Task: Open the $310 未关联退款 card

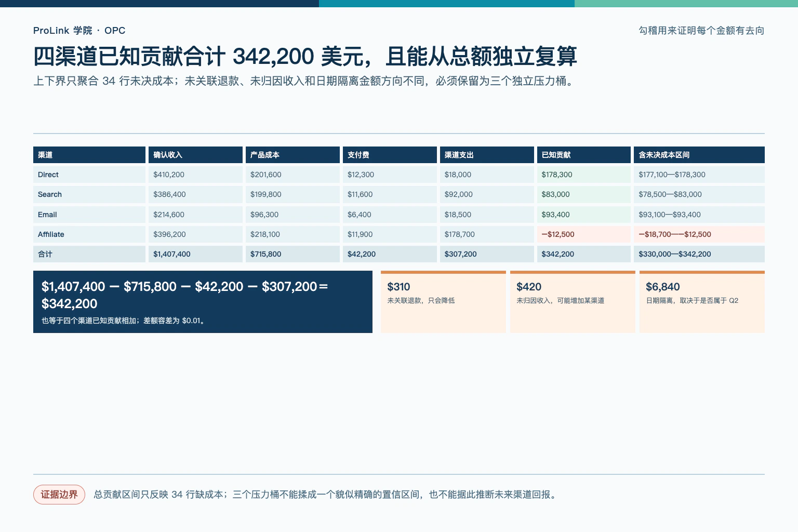Action: coord(443,302)
